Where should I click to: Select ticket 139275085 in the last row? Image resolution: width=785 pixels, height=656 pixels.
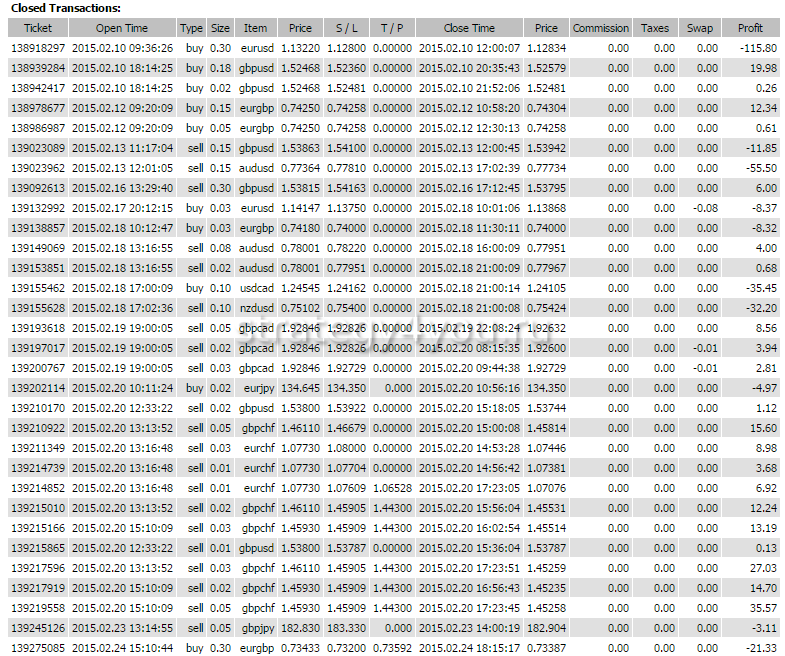(38, 648)
